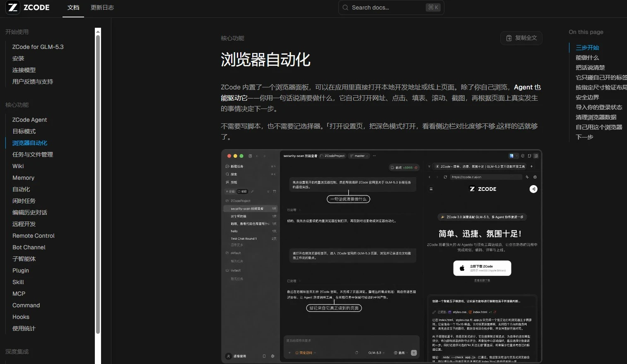Click the magnifier icon in the search bar
Viewport: 627px width, 364px height.
pyautogui.click(x=345, y=7)
